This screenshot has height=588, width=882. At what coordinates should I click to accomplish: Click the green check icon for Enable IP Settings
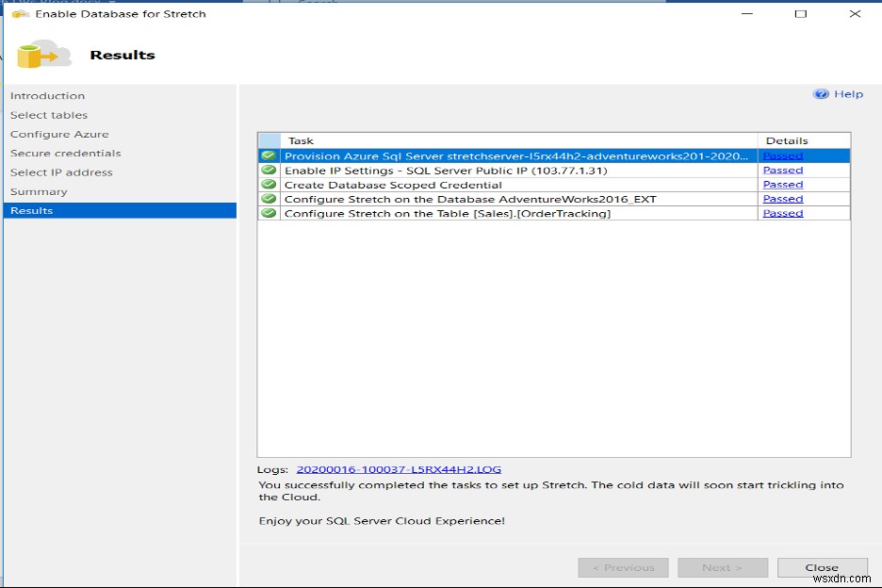coord(269,170)
